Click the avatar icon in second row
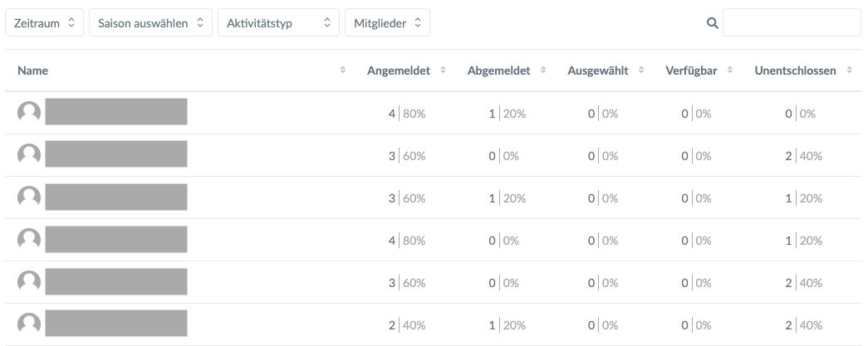Screen dimensions: 868x346 pyautogui.click(x=29, y=155)
